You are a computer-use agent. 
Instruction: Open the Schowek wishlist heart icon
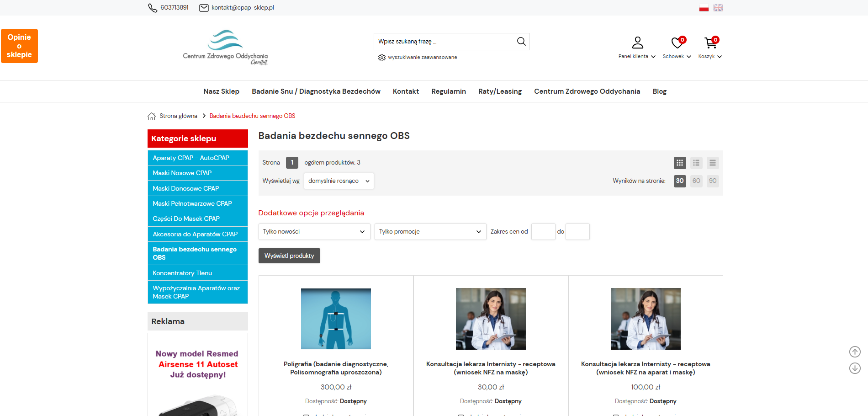pos(676,43)
